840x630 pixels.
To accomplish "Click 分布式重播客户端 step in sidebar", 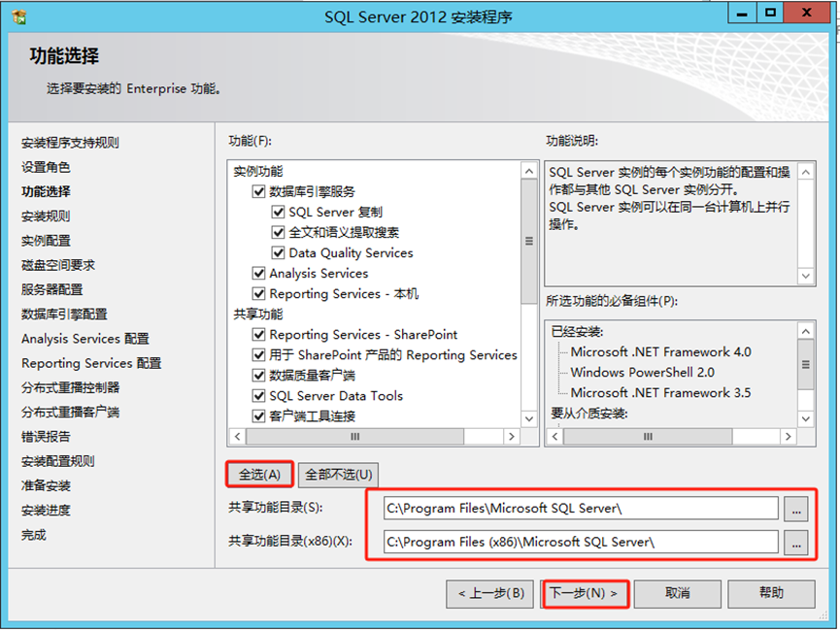I will click(70, 413).
